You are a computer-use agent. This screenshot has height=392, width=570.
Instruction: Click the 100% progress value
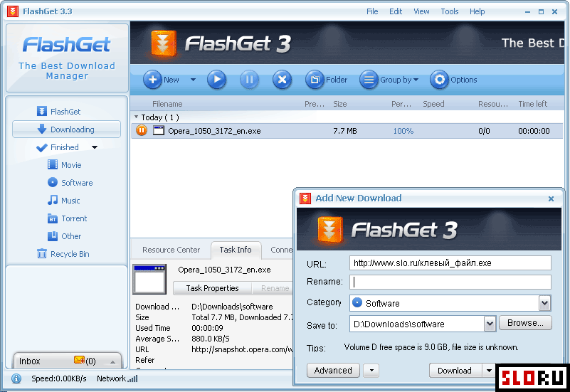pyautogui.click(x=403, y=131)
